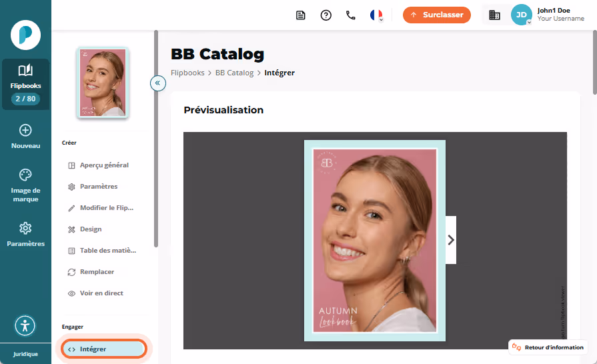
Task: Click the John1 Doe username text
Action: 554,11
